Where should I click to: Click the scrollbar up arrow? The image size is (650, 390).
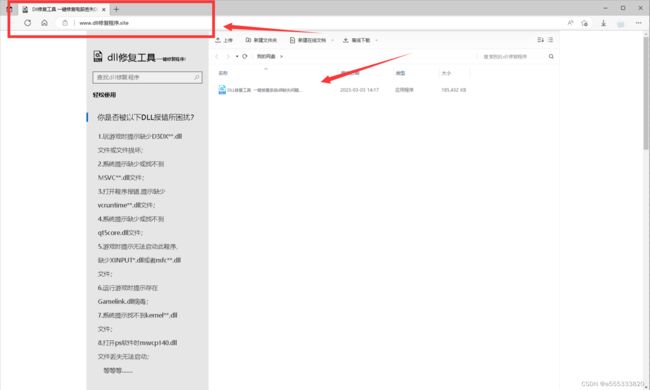646,34
